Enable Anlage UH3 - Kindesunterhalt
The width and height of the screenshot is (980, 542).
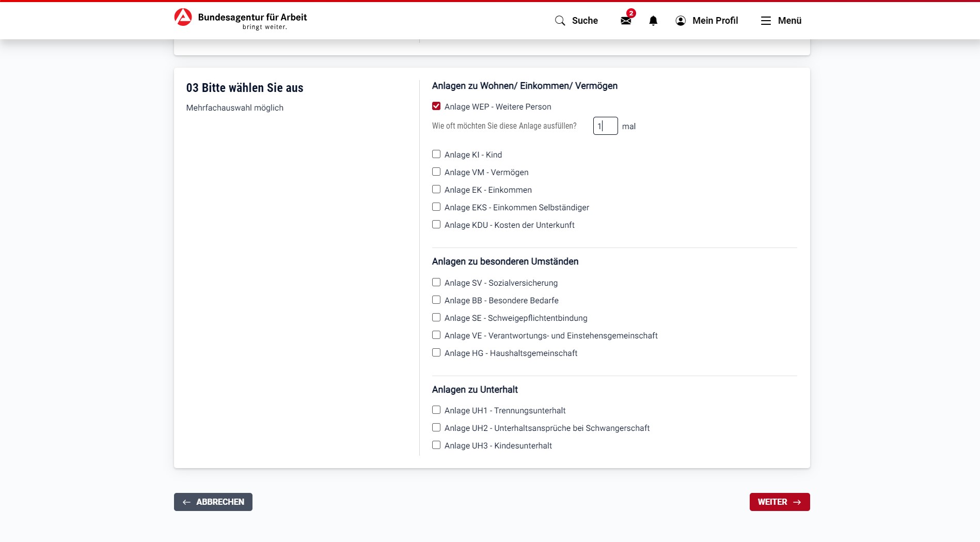coord(436,445)
